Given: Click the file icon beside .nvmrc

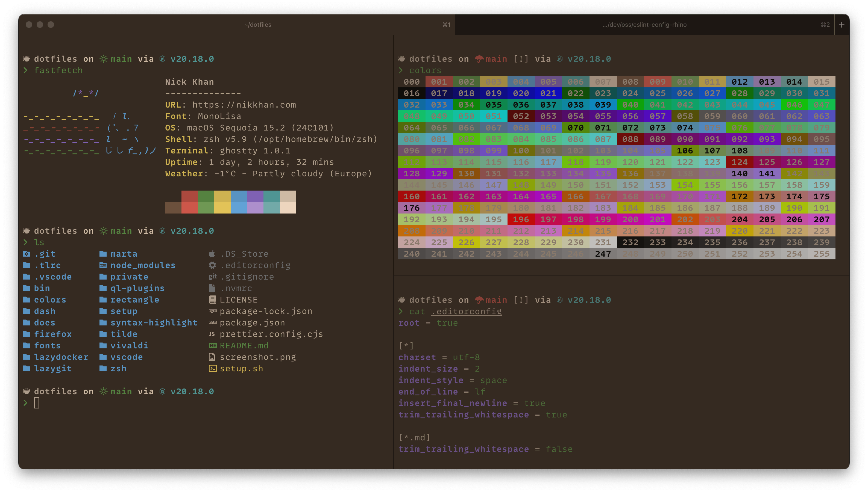Looking at the screenshot, I should tap(212, 288).
